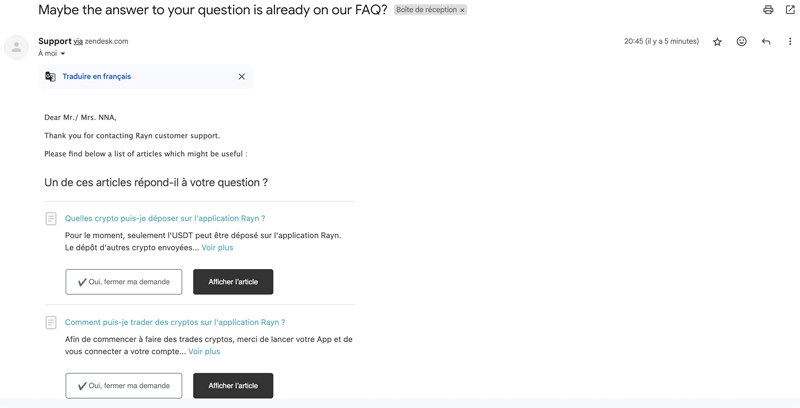
Task: Dismiss the translation banner
Action: [242, 76]
